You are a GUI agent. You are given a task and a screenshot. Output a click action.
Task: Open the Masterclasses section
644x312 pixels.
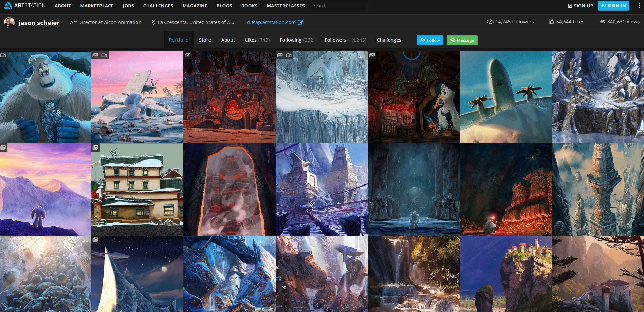pos(286,6)
